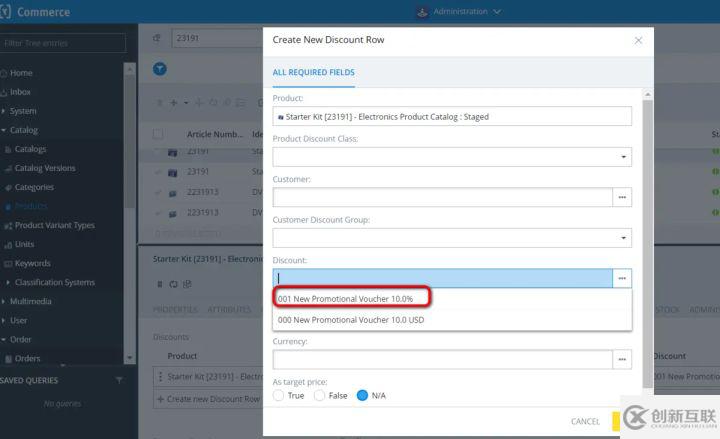
Task: Click the Product reference field
Action: point(452,117)
